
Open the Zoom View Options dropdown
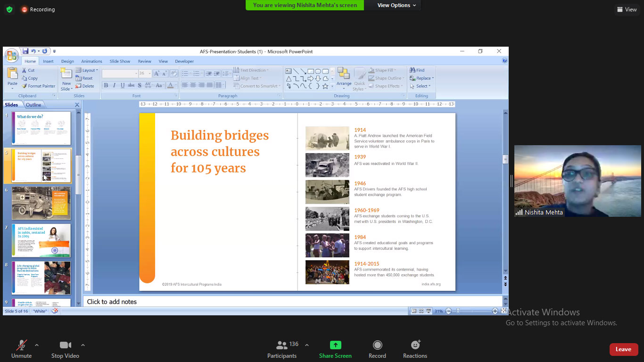396,5
